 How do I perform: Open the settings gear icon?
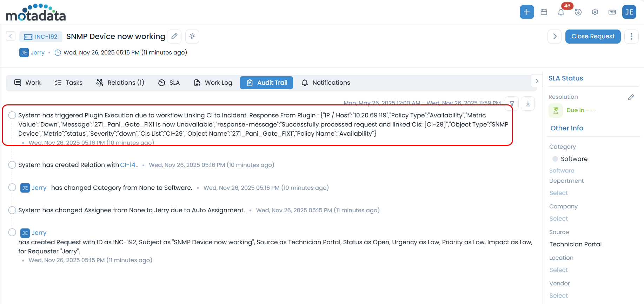[x=595, y=12]
